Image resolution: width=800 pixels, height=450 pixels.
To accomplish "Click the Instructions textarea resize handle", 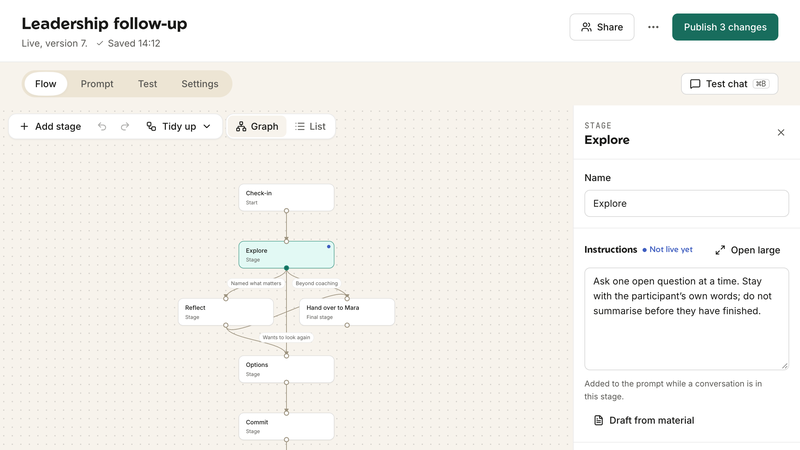I will 784,365.
